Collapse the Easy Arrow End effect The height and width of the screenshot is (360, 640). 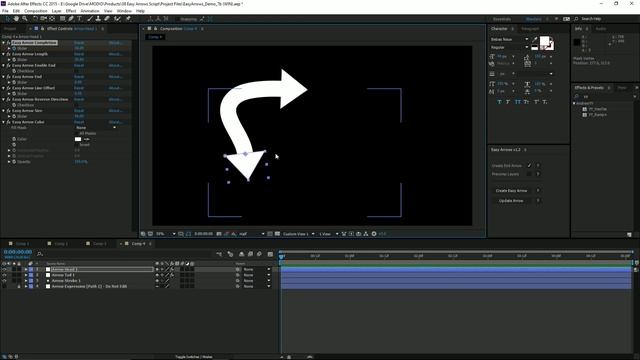(4, 77)
